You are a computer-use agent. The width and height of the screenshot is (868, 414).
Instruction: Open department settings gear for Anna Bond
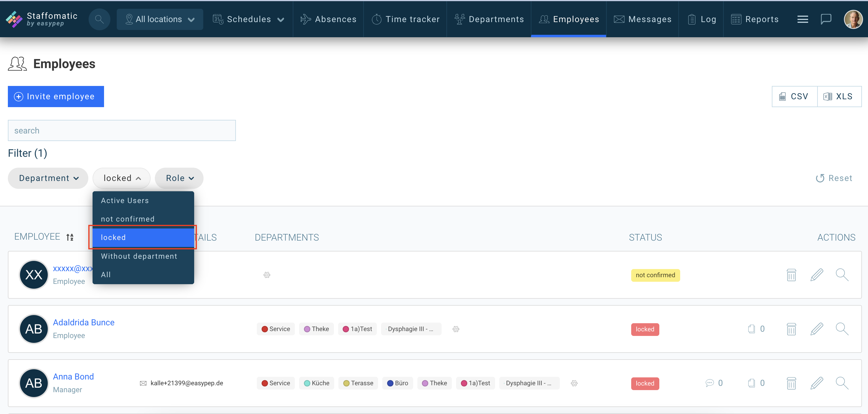574,383
